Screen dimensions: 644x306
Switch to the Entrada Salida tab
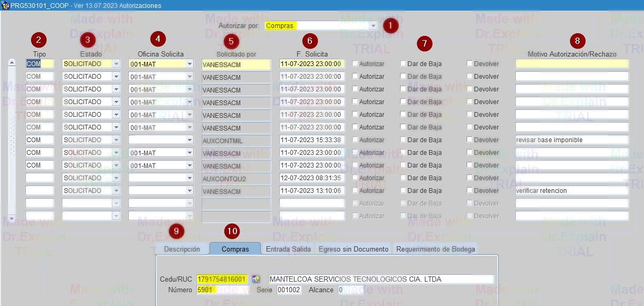click(288, 249)
